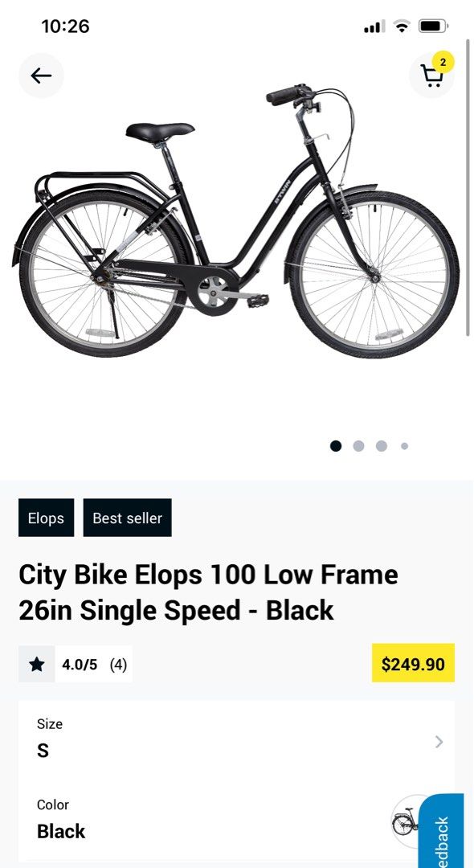Select the first carousel dot

[x=335, y=445]
